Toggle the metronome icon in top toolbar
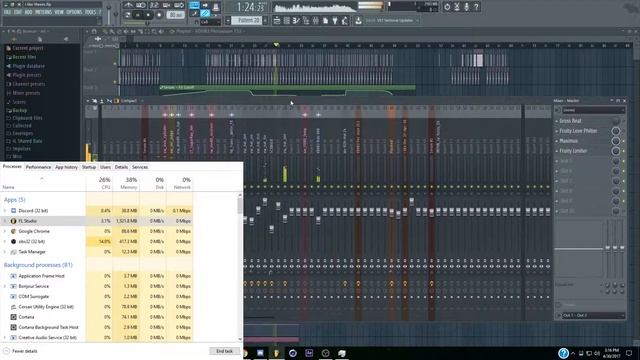640x360 pixels. point(128,5)
